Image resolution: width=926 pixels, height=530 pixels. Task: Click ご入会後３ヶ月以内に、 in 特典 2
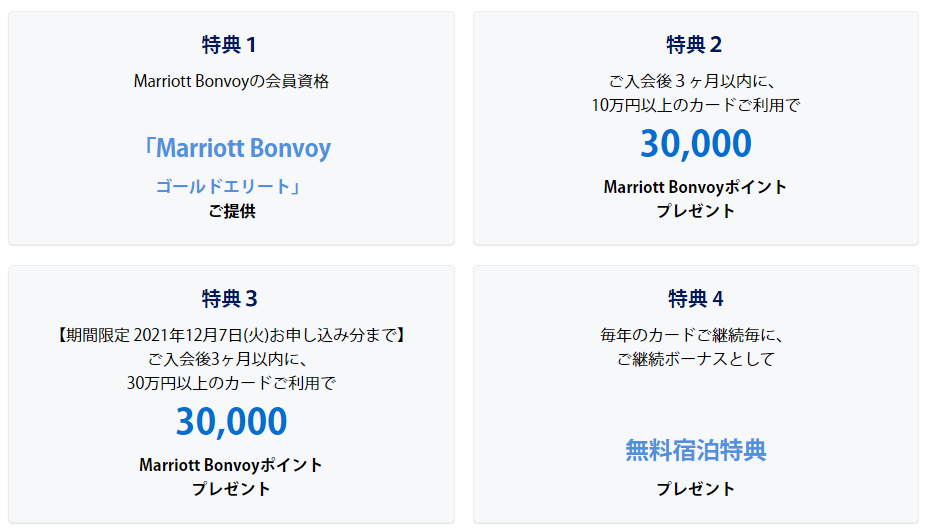point(692,81)
